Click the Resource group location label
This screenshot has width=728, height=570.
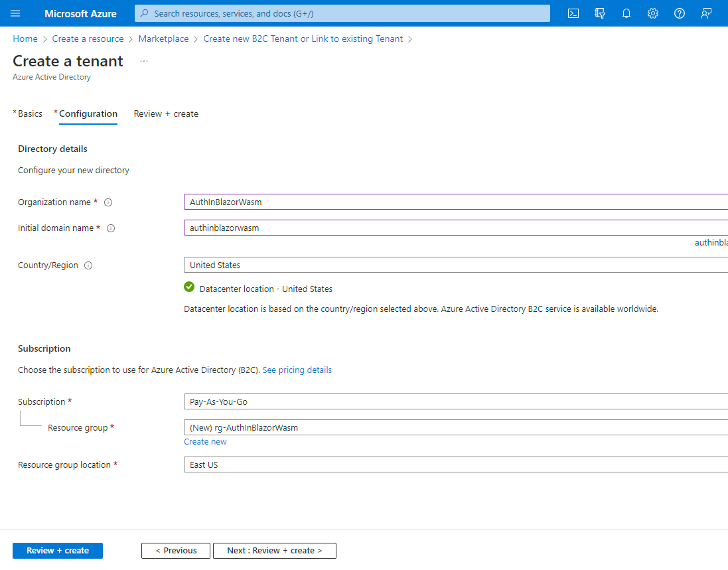64,465
